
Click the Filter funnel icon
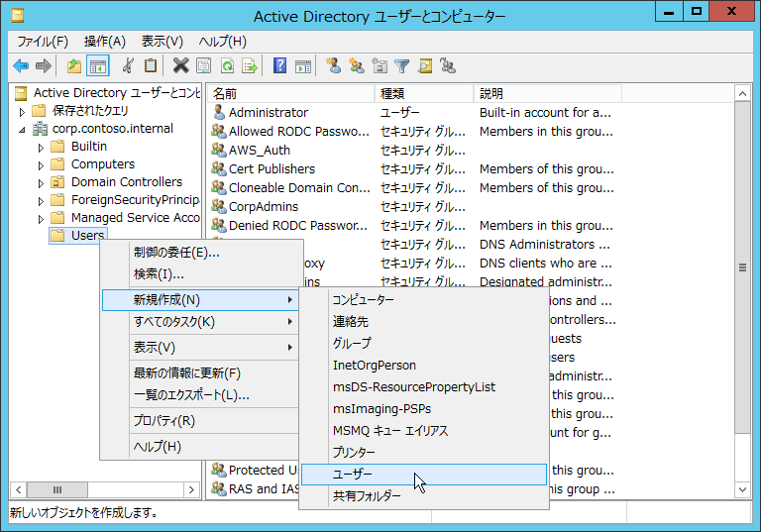(402, 66)
